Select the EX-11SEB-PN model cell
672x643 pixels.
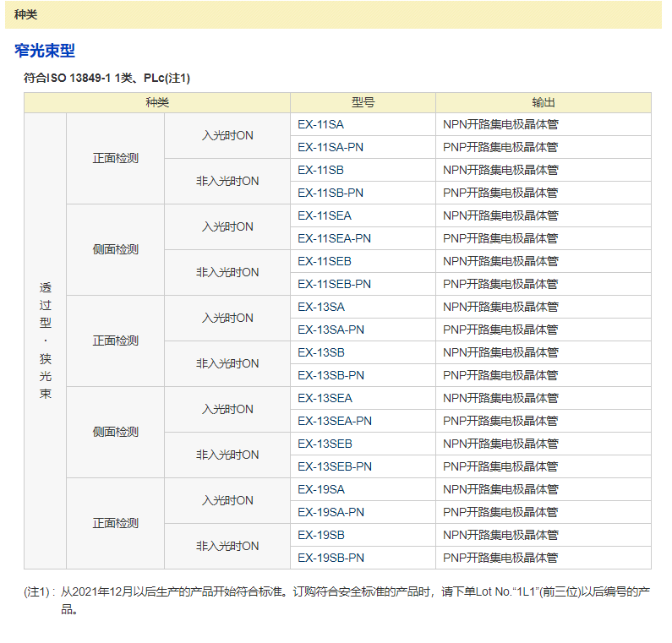334,284
